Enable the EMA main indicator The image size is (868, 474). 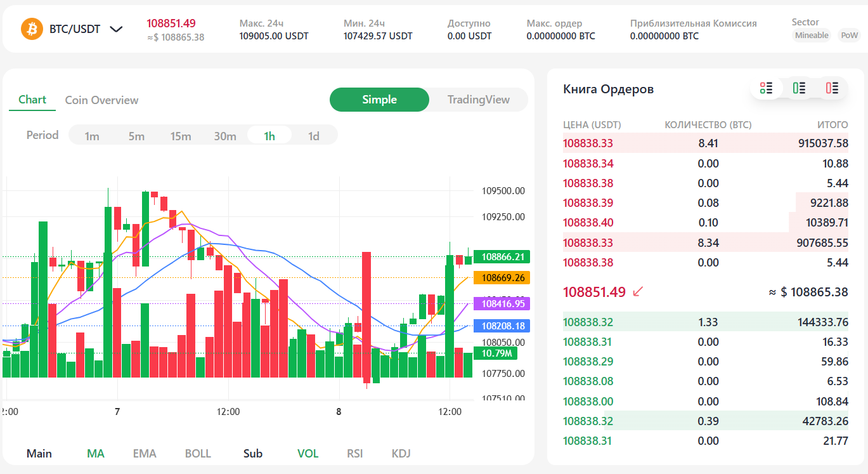(x=145, y=454)
